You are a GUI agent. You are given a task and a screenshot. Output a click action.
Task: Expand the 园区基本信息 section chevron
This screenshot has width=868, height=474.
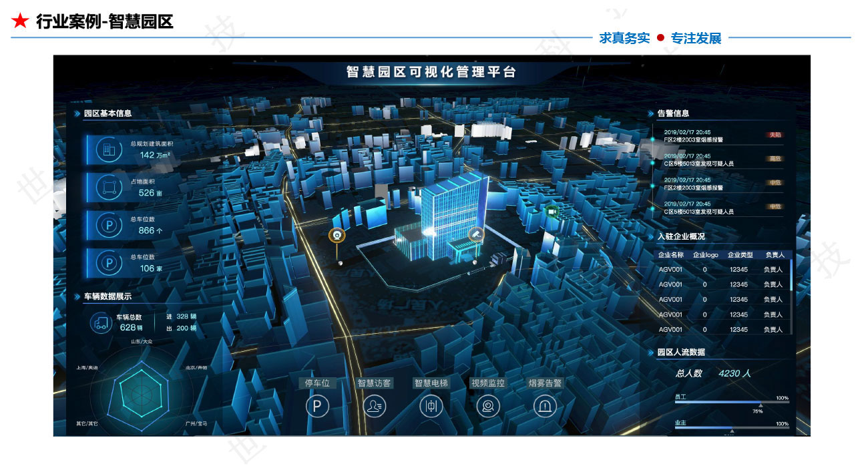pos(77,113)
